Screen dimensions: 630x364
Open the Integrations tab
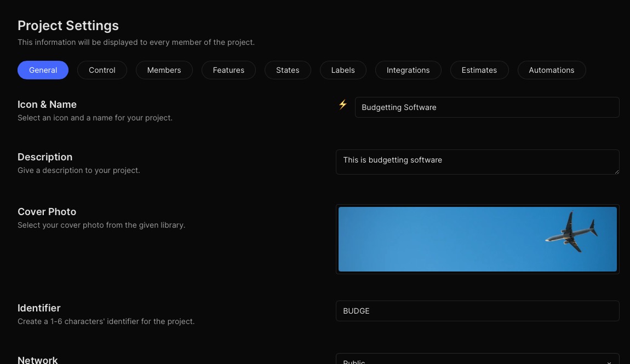408,70
